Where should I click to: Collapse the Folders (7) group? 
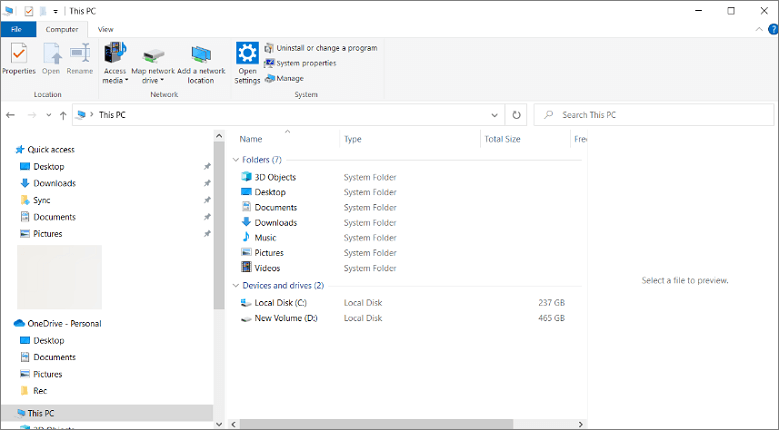coord(236,160)
